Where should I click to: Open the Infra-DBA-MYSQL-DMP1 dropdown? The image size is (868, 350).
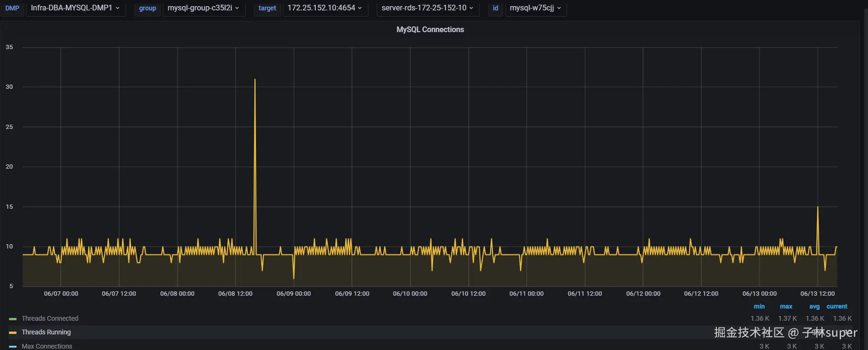[x=76, y=8]
